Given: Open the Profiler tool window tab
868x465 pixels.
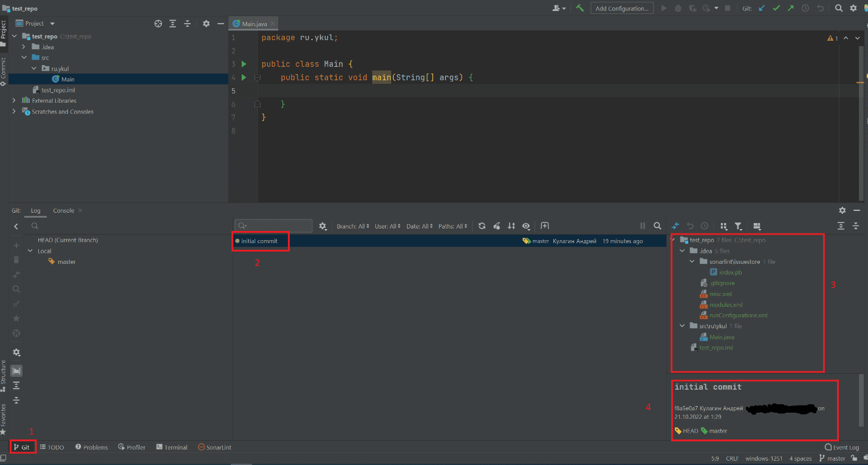Looking at the screenshot, I should pyautogui.click(x=132, y=447).
